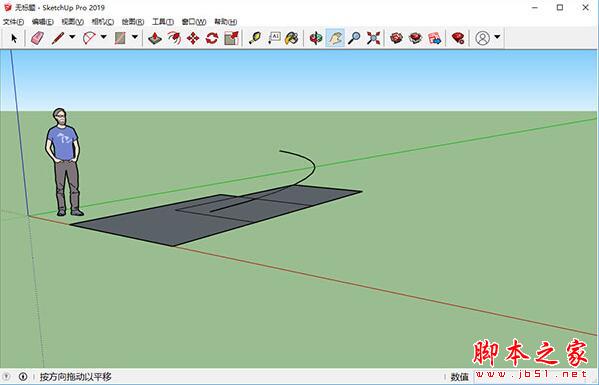The height and width of the screenshot is (385, 599).
Task: Click the 数值 measurements label
Action: pyautogui.click(x=460, y=377)
